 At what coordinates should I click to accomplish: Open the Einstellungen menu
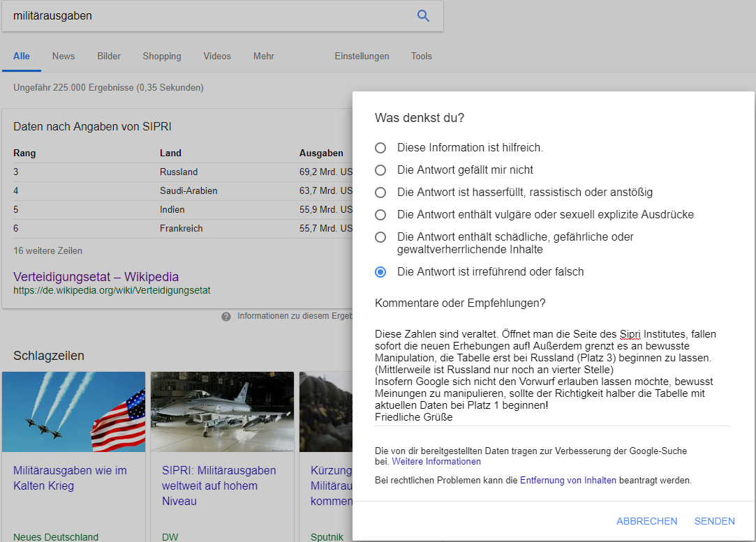coord(362,57)
